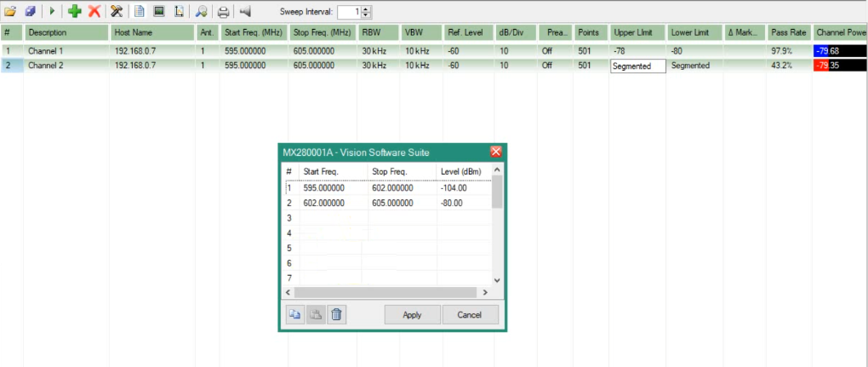The image size is (868, 367).
Task: Increase Sweep Interval with up arrow
Action: coord(366,9)
